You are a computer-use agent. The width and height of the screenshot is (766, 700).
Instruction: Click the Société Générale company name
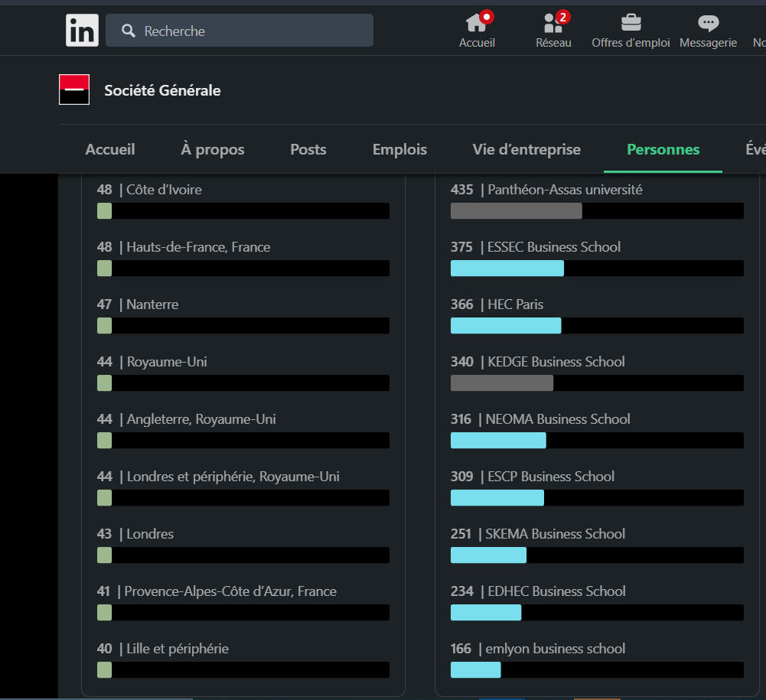162,90
